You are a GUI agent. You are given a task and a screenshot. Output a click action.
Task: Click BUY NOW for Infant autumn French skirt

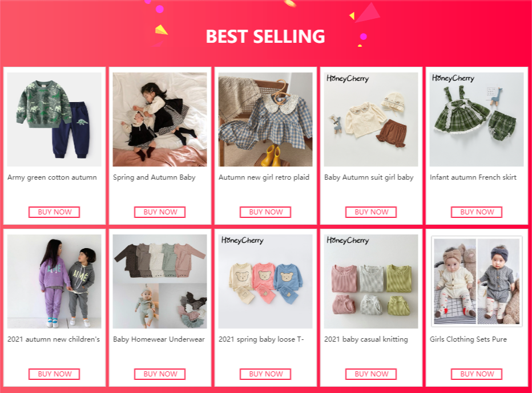[477, 212]
